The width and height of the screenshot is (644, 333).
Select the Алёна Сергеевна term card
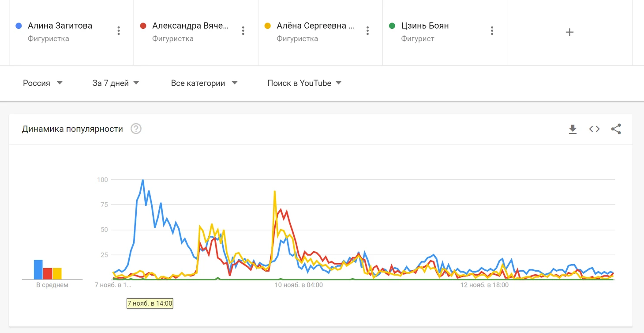click(x=320, y=32)
